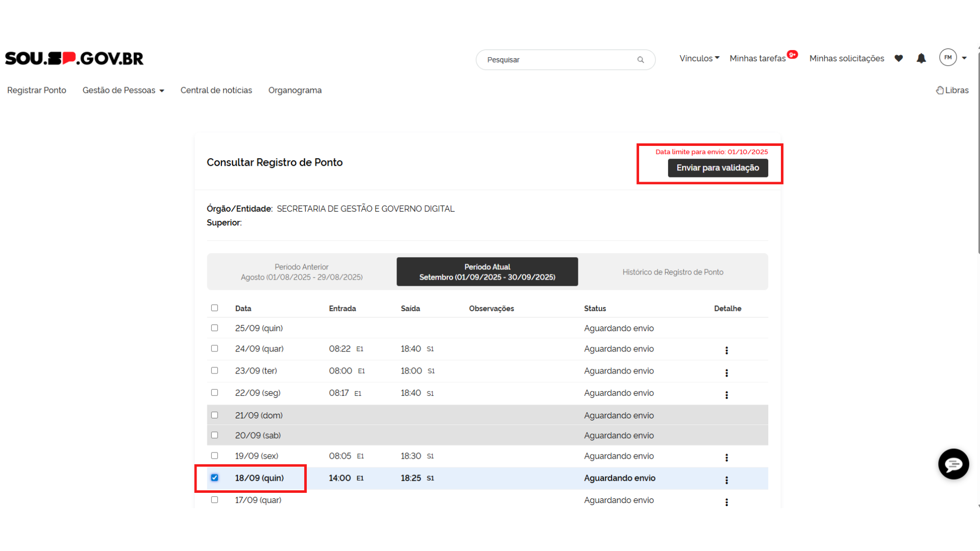Click Enviar para validação button
The height and width of the screenshot is (551, 980).
pyautogui.click(x=718, y=168)
